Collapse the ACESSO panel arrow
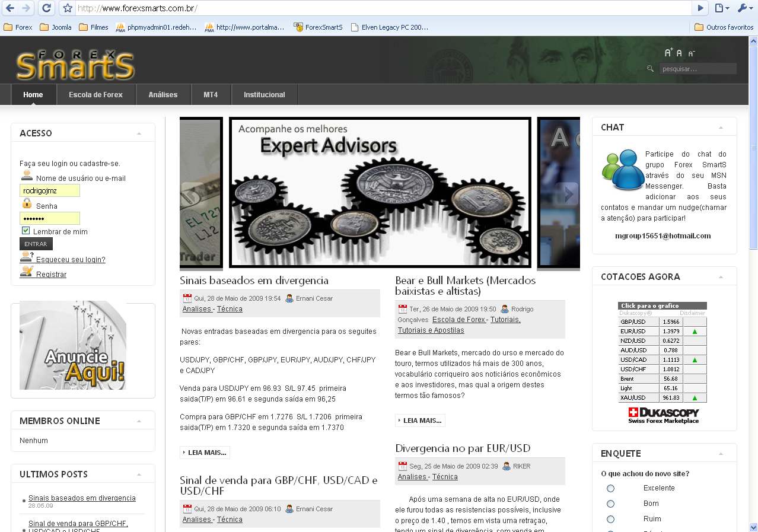The height and width of the screenshot is (532, 758). click(139, 133)
